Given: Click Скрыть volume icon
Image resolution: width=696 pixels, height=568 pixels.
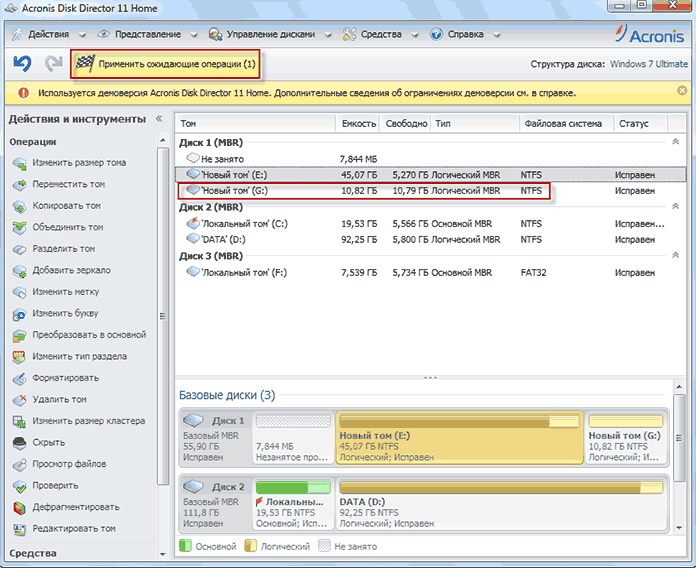Looking at the screenshot, I should 19,442.
